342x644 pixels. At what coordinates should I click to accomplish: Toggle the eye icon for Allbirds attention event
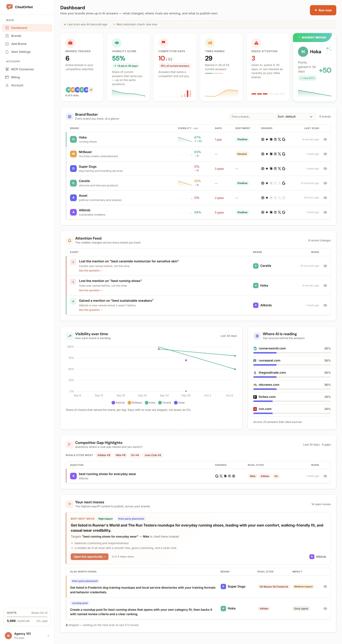pyautogui.click(x=325, y=305)
